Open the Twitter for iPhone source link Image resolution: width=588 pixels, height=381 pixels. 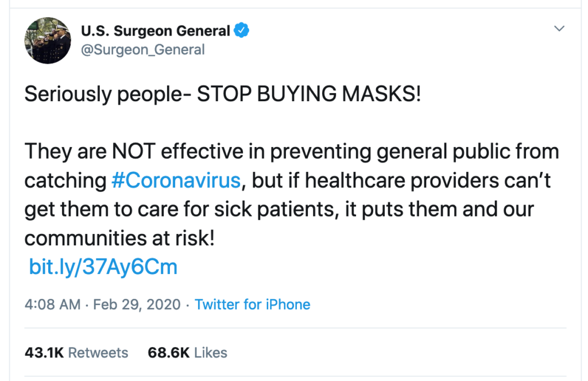click(253, 305)
